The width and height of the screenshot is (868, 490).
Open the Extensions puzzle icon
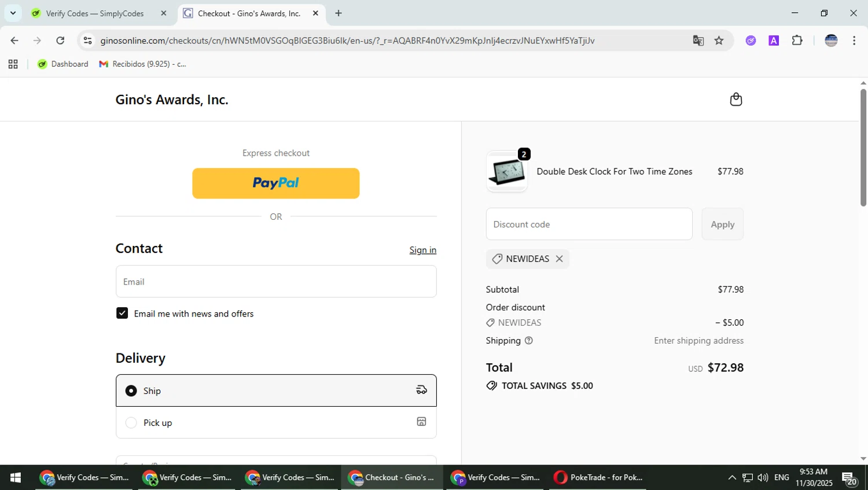pyautogui.click(x=797, y=40)
